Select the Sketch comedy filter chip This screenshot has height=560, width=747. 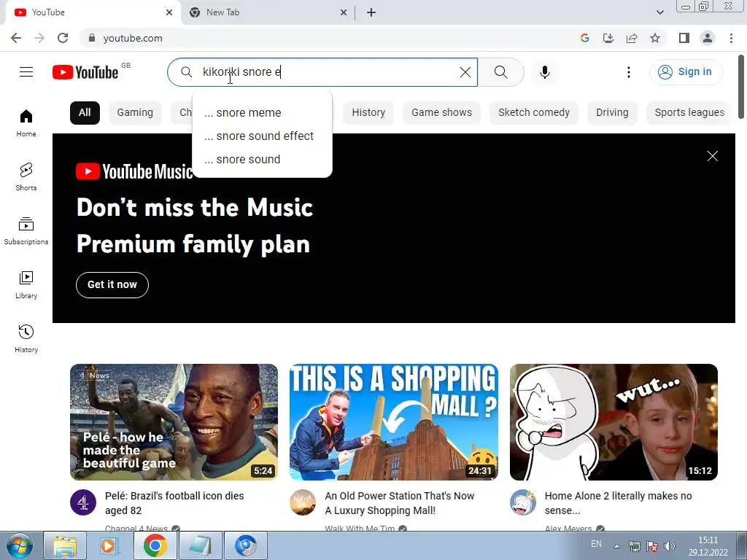click(x=534, y=113)
